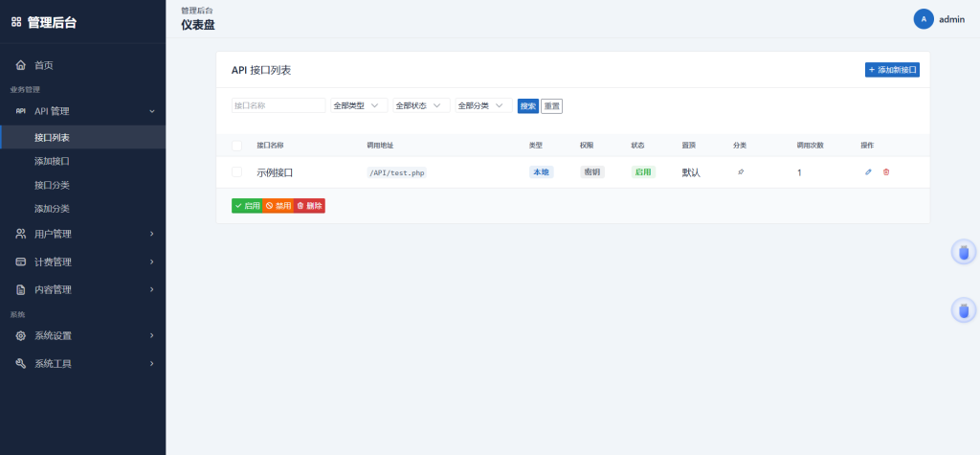This screenshot has height=455, width=980.
Task: Click the 仪表盘 page heading
Action: (x=198, y=25)
